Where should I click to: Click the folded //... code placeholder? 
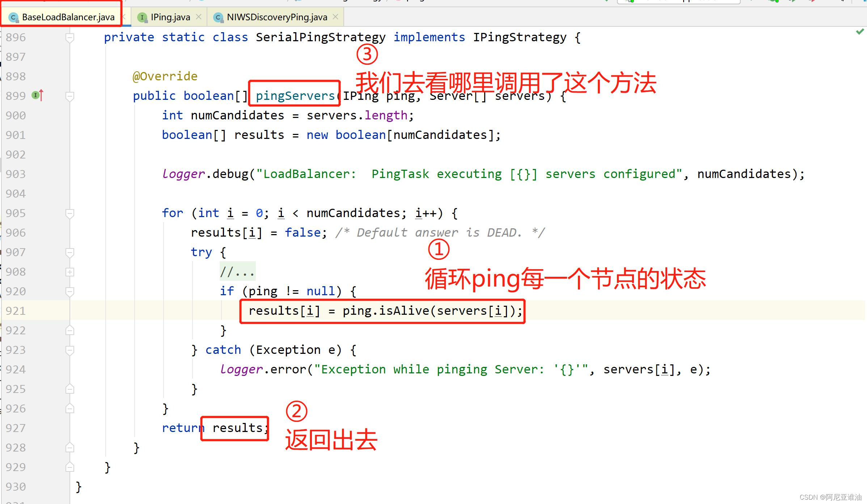(x=237, y=271)
